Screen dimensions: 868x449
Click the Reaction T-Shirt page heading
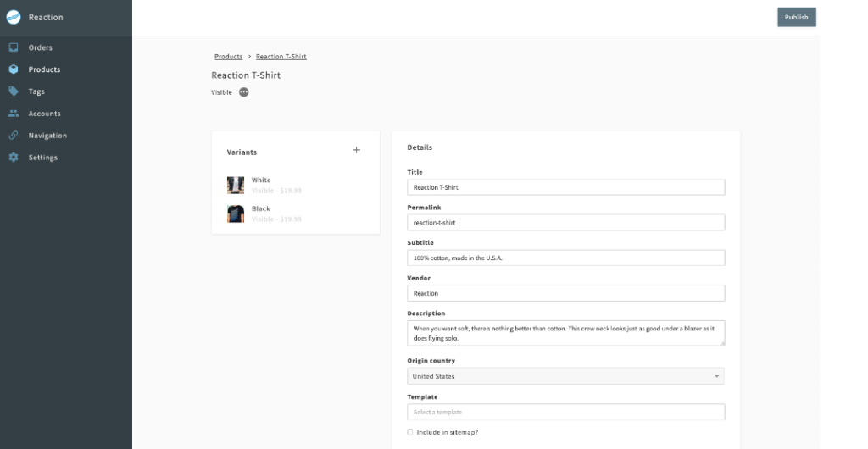click(246, 75)
